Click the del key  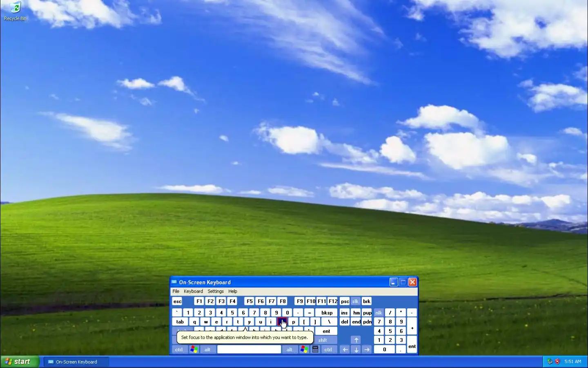coord(344,322)
